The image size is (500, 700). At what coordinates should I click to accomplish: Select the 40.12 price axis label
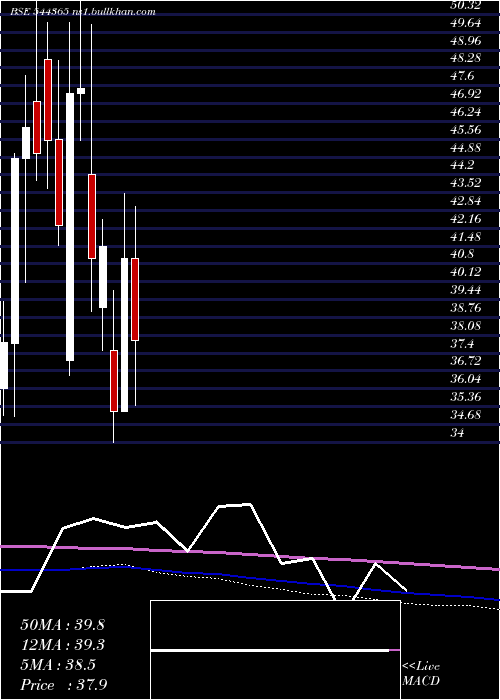(466, 272)
